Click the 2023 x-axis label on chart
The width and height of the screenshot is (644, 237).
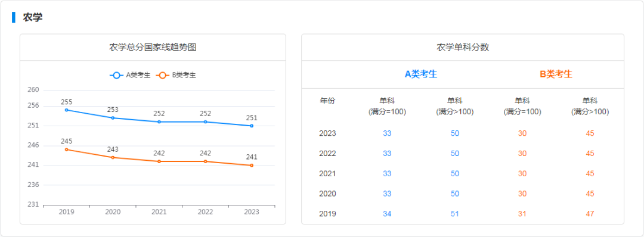(252, 212)
